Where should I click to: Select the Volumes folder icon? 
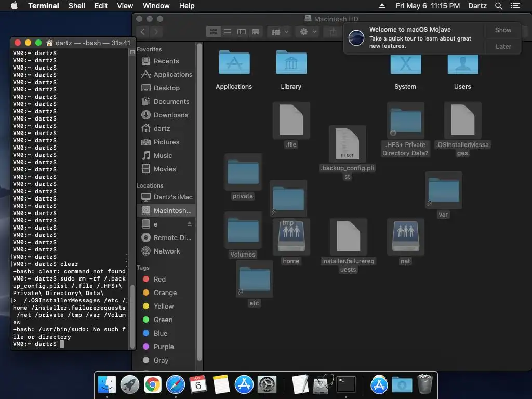pyautogui.click(x=243, y=231)
